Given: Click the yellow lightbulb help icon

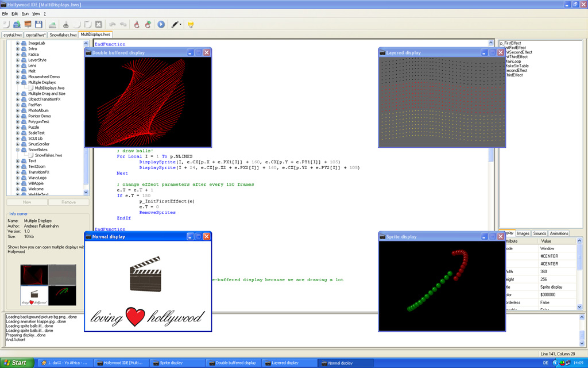Looking at the screenshot, I should click(191, 24).
